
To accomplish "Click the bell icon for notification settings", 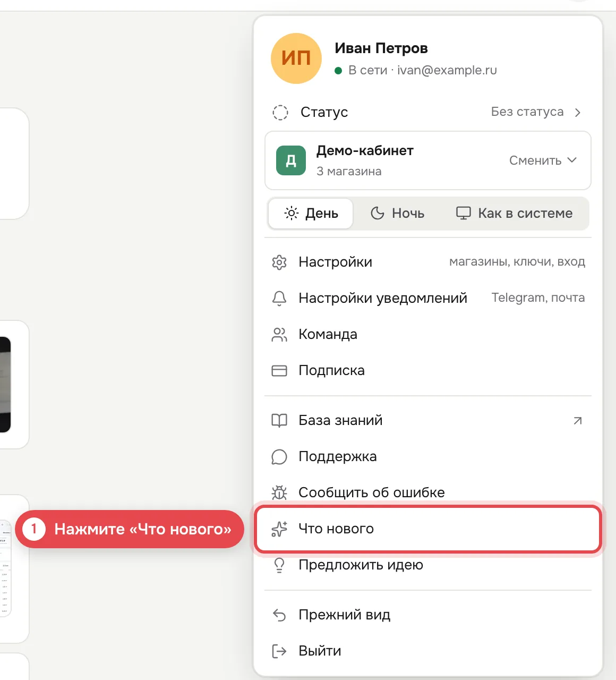I will (x=279, y=298).
